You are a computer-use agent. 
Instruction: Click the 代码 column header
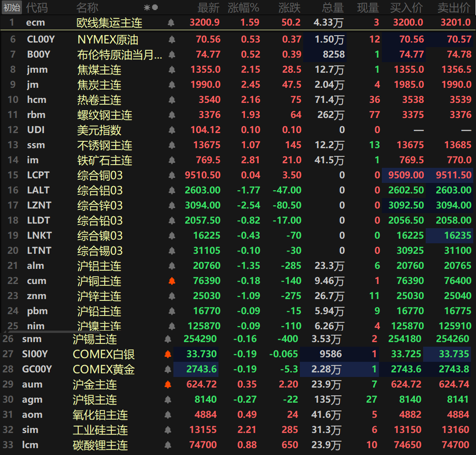pyautogui.click(x=37, y=8)
